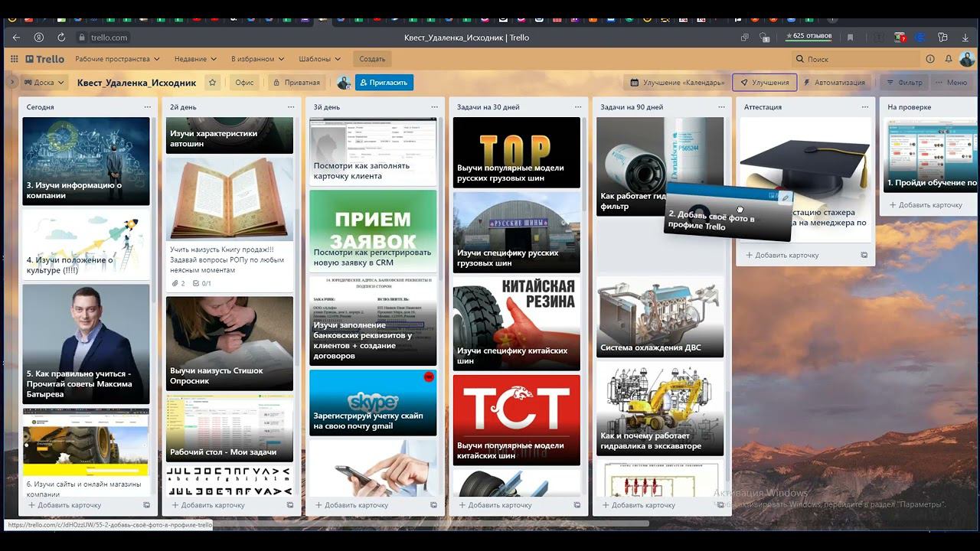This screenshot has height=551, width=980.
Task: Click the Создать button
Action: click(372, 59)
